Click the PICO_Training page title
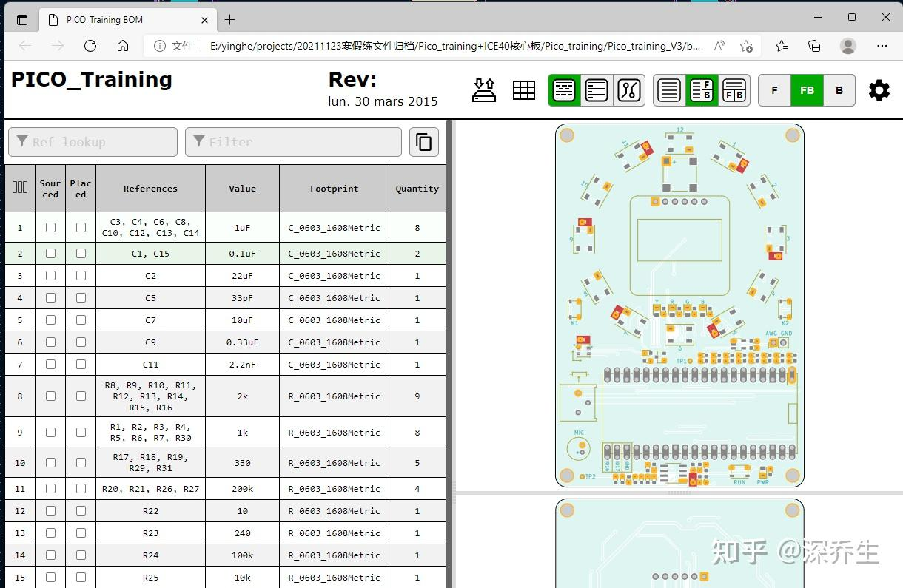 point(92,79)
